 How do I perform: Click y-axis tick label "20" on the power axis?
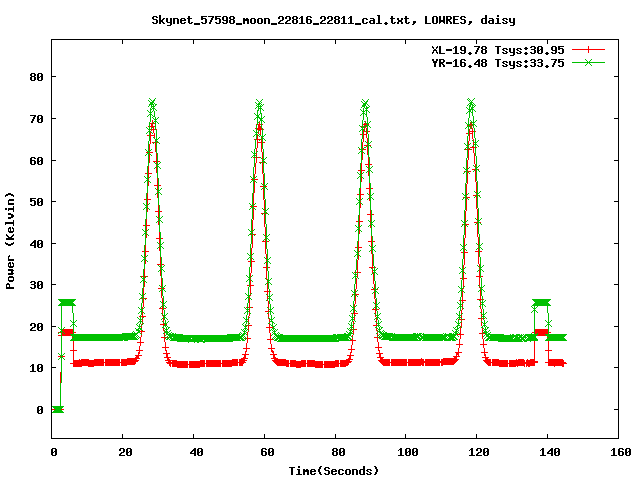click(x=36, y=327)
